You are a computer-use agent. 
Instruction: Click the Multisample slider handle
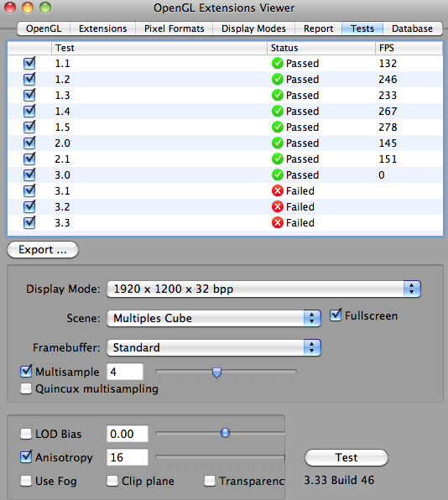point(216,372)
